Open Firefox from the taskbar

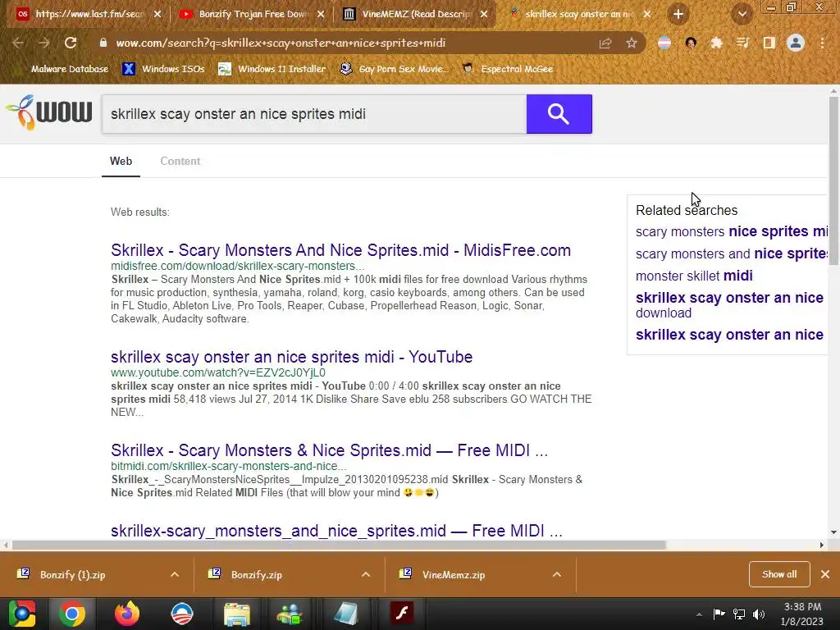127,614
